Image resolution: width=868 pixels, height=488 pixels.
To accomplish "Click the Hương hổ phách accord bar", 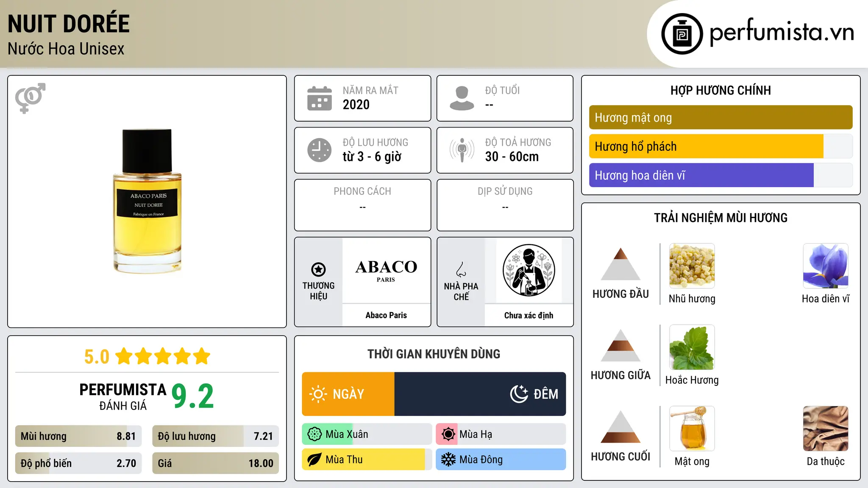I will point(721,146).
